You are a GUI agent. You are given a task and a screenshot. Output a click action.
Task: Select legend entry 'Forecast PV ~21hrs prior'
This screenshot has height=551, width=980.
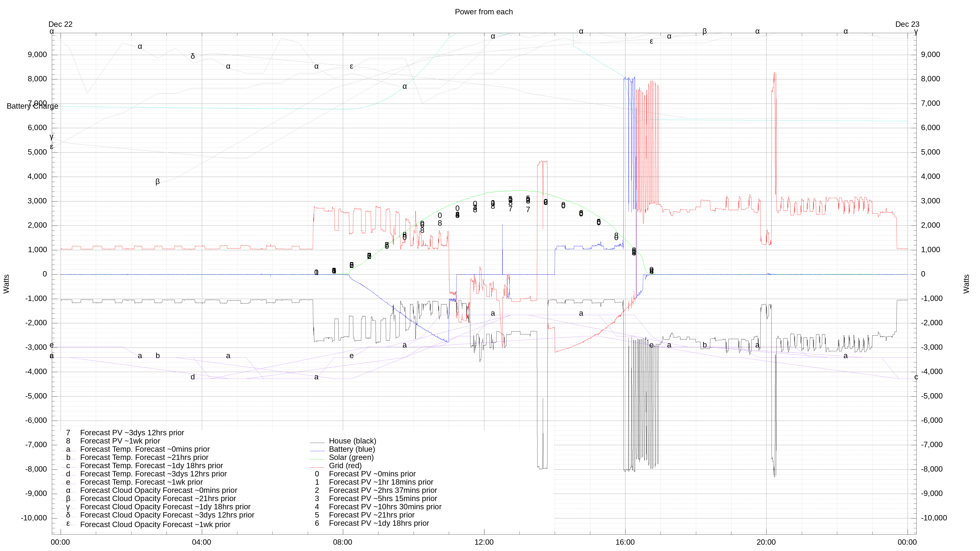(372, 515)
